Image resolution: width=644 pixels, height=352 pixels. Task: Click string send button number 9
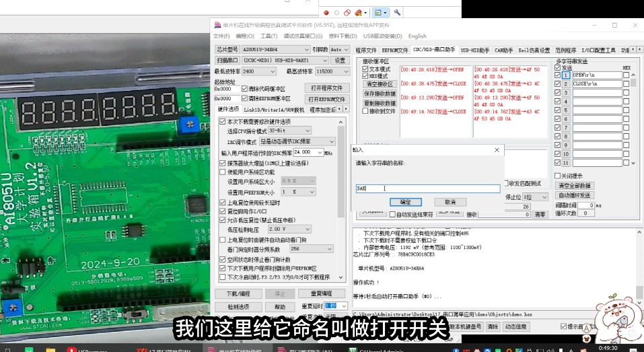click(x=567, y=145)
